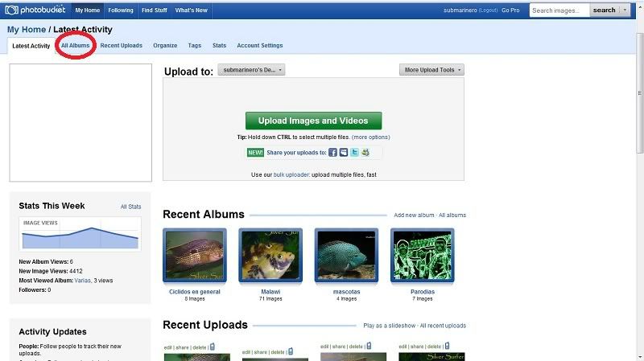The width and height of the screenshot is (644, 361).
Task: Open the more options upload link
Action: pos(371,137)
